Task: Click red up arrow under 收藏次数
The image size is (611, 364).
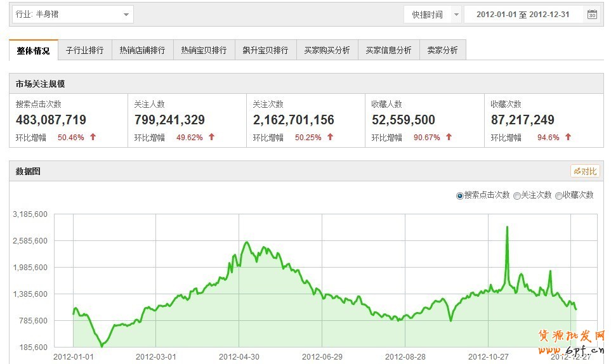Action: 568,137
